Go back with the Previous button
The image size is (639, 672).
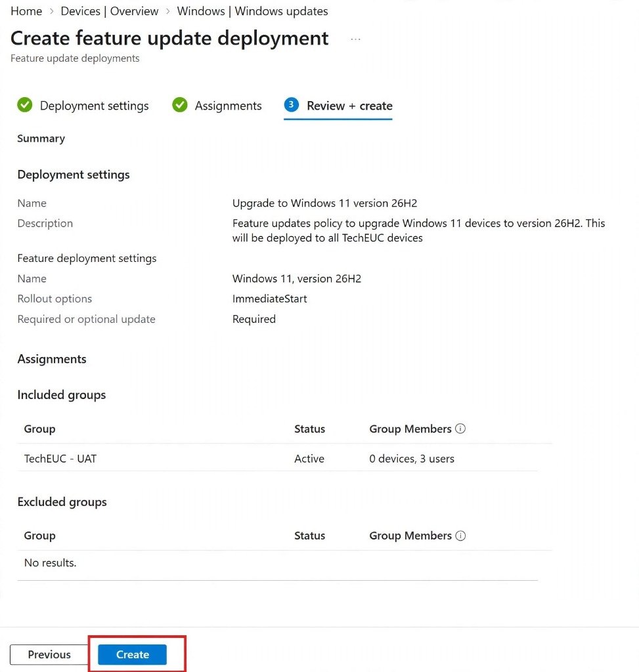(x=49, y=654)
